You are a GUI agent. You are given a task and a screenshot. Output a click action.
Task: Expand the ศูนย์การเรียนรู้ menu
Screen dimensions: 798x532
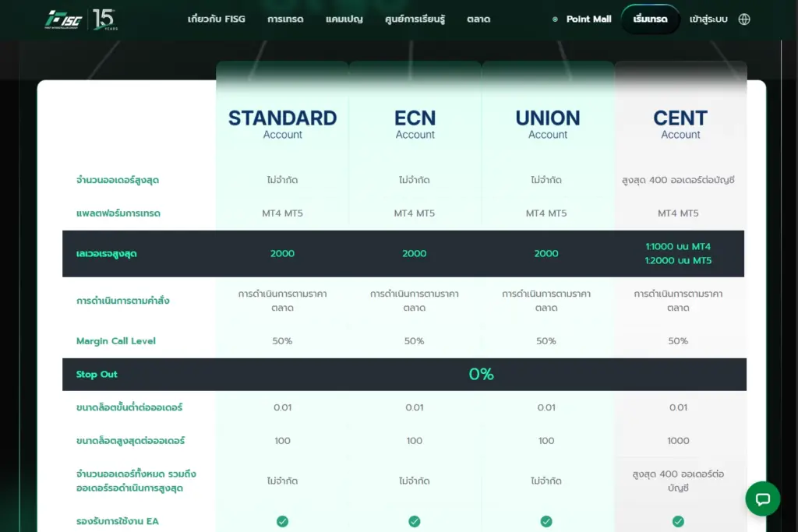tap(415, 19)
